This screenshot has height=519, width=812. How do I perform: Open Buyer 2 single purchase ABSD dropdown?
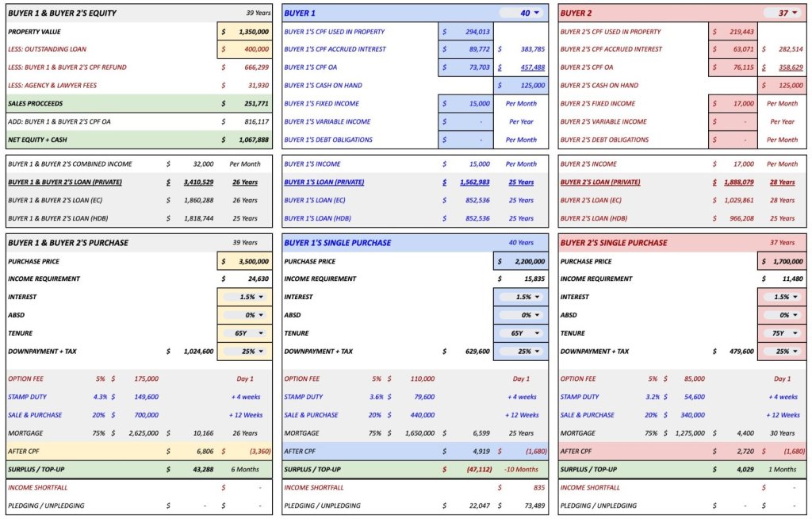click(782, 315)
